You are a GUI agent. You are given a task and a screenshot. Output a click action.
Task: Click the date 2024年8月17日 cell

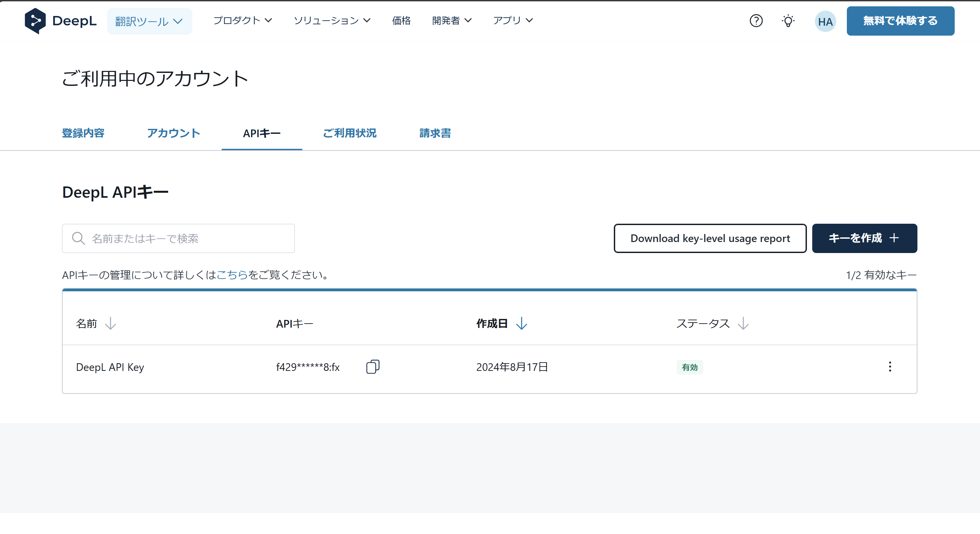coord(512,367)
